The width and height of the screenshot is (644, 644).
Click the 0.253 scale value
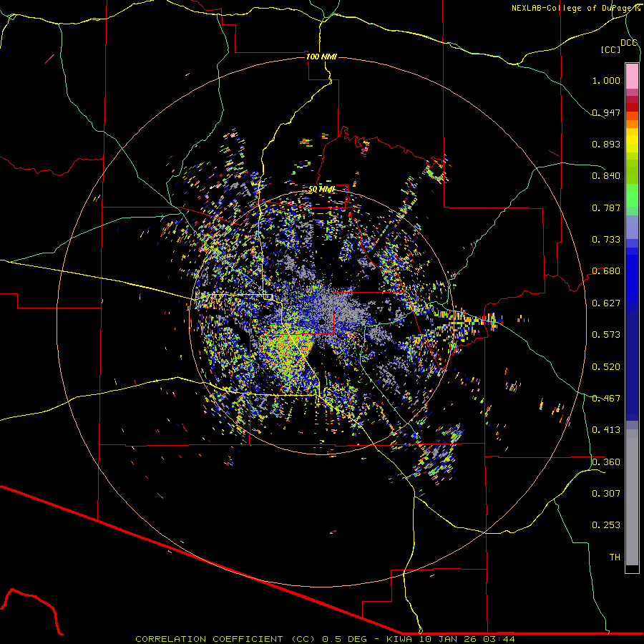(606, 525)
